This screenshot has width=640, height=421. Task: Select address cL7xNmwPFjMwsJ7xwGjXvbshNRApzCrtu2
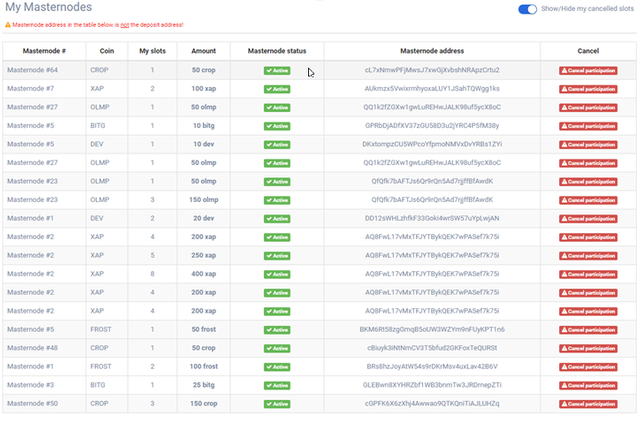pyautogui.click(x=432, y=70)
